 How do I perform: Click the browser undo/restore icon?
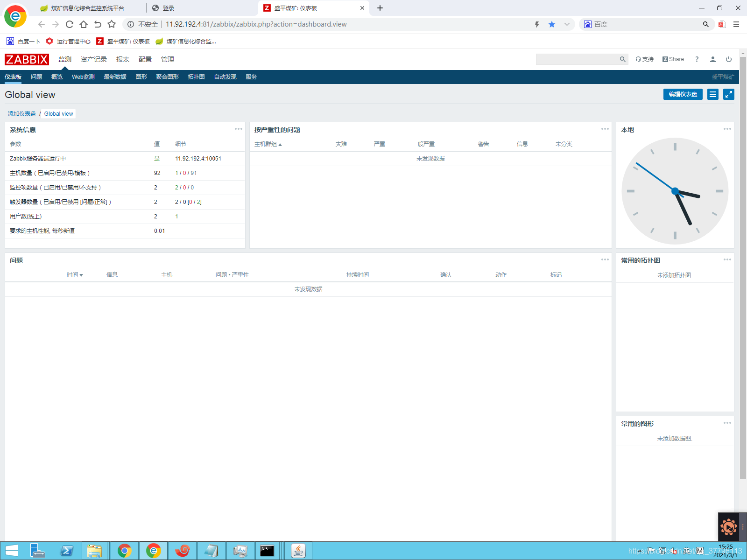click(98, 24)
